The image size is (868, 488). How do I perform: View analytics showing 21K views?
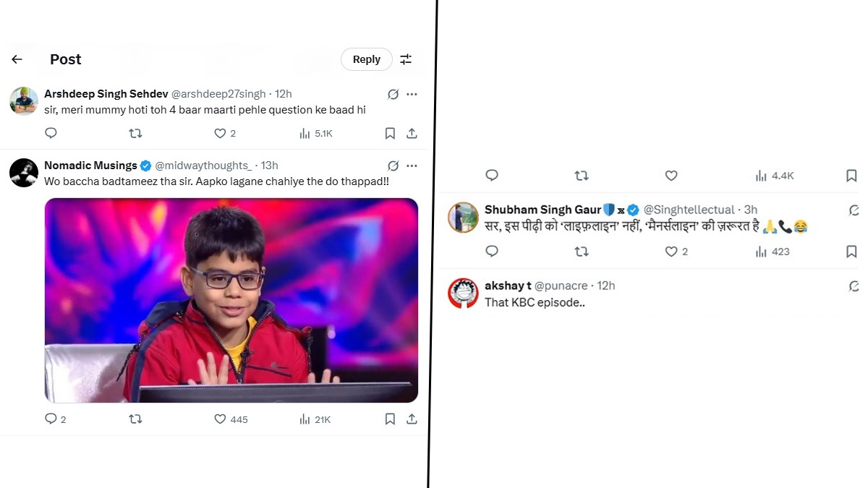(x=315, y=419)
